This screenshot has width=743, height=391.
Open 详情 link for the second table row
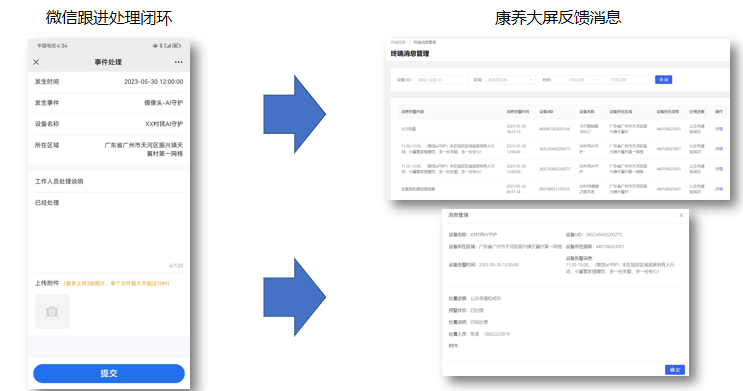coord(719,149)
